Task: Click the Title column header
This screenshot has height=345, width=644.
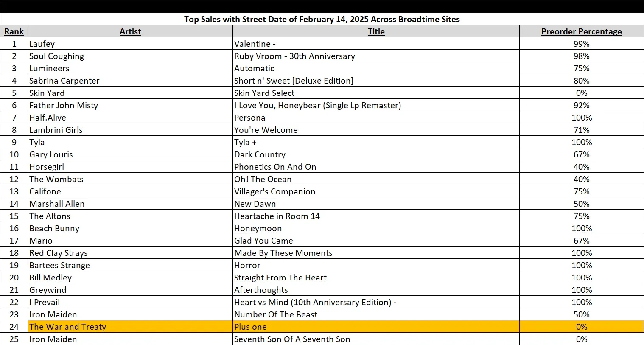Action: tap(376, 31)
